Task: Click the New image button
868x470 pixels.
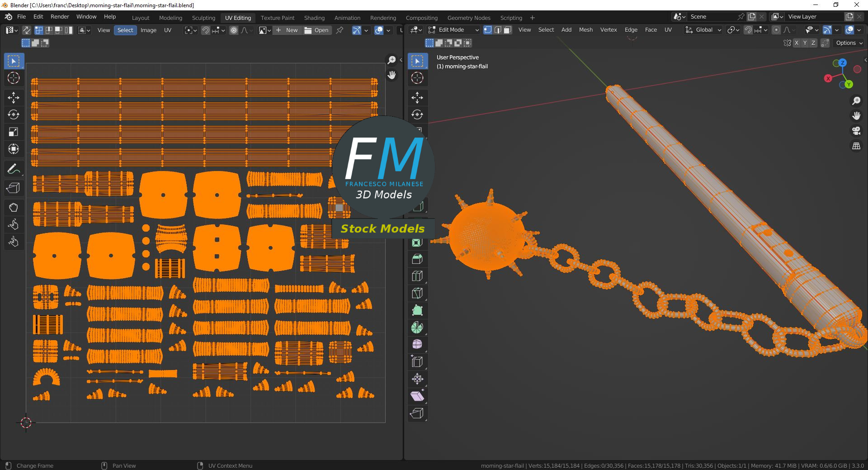Action: tap(287, 30)
